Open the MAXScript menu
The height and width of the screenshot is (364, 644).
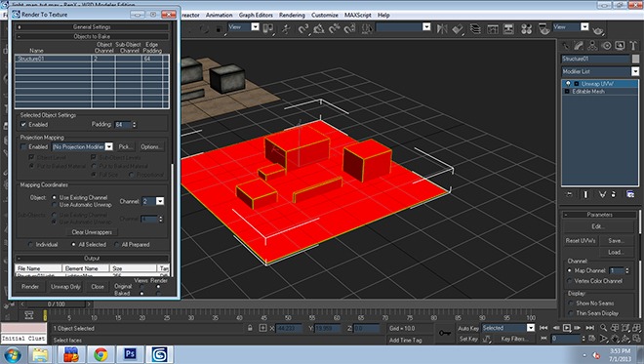(357, 16)
